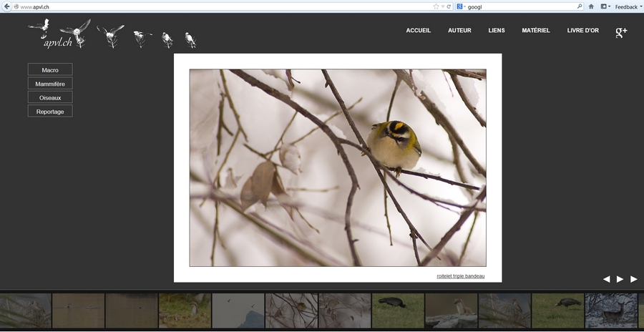
Task: Click the search magnifier icon
Action: click(x=580, y=6)
